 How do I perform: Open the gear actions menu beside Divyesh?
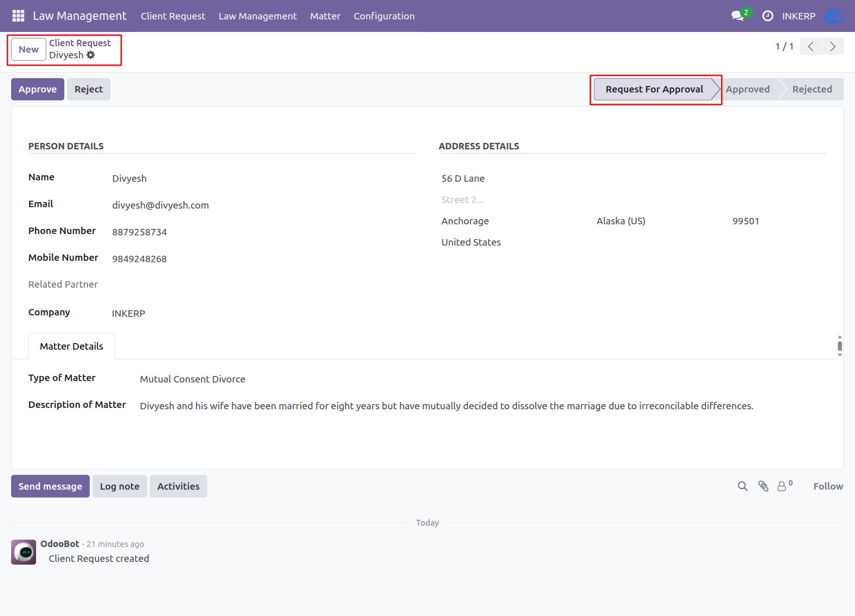tap(91, 55)
